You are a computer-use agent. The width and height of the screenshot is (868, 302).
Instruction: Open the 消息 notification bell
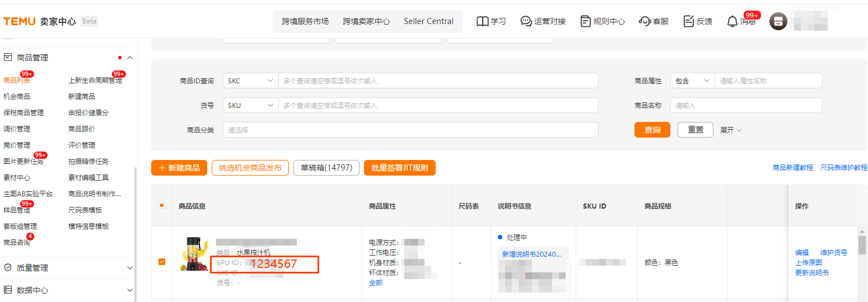pyautogui.click(x=732, y=21)
